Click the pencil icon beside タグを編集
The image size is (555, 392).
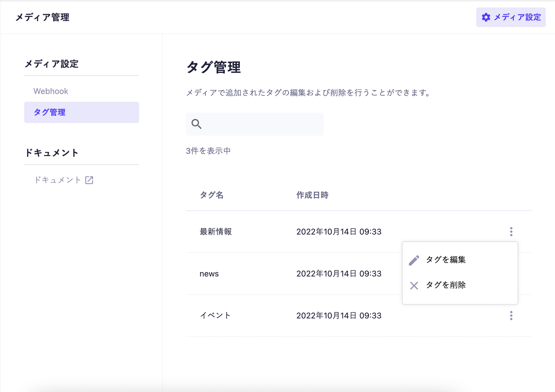point(414,260)
